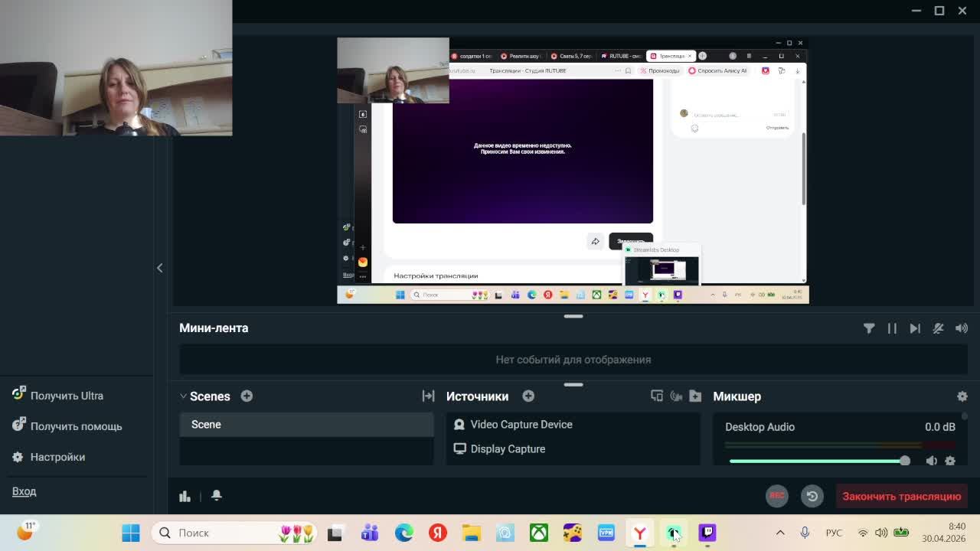Collapse the side panel with left chevron

click(x=159, y=268)
